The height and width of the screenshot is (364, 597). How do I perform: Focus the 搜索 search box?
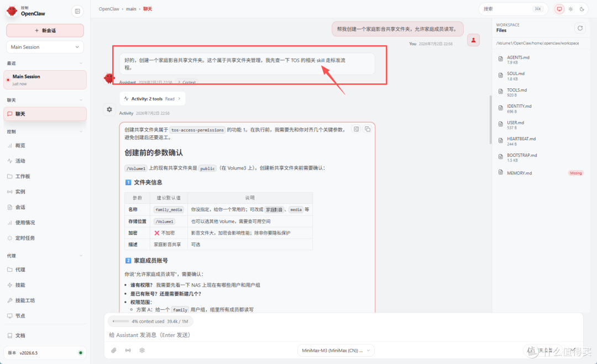click(513, 9)
